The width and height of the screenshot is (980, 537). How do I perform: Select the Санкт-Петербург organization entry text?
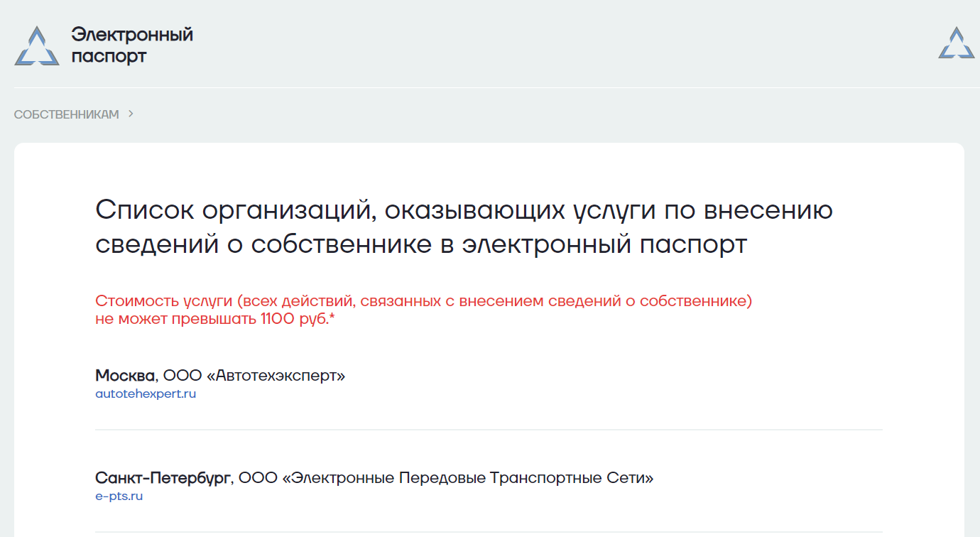click(x=374, y=477)
